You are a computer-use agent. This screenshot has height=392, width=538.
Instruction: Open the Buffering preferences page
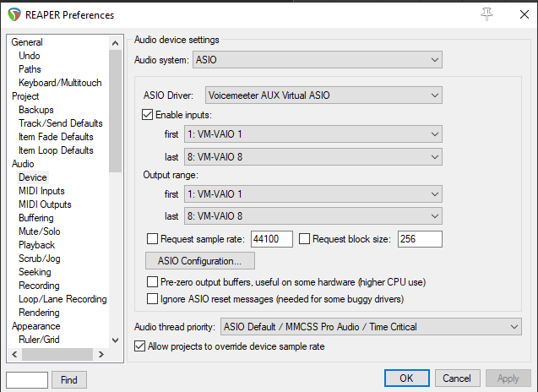tap(36, 218)
